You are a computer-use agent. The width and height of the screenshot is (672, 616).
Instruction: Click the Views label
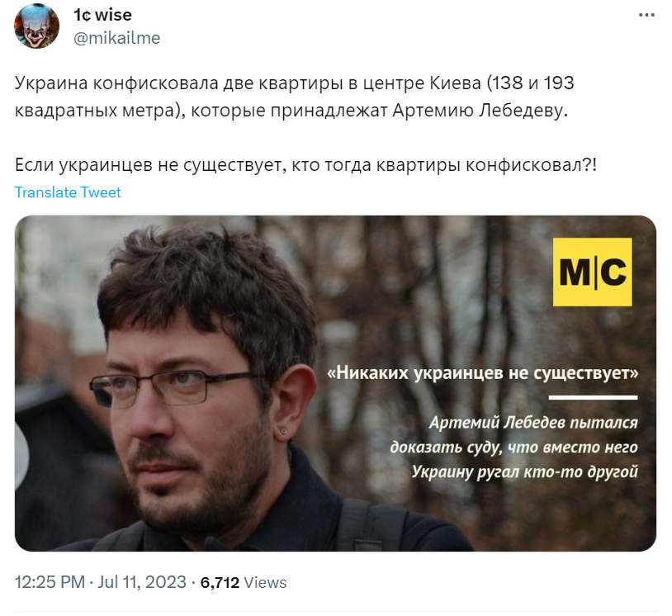pyautogui.click(x=265, y=583)
